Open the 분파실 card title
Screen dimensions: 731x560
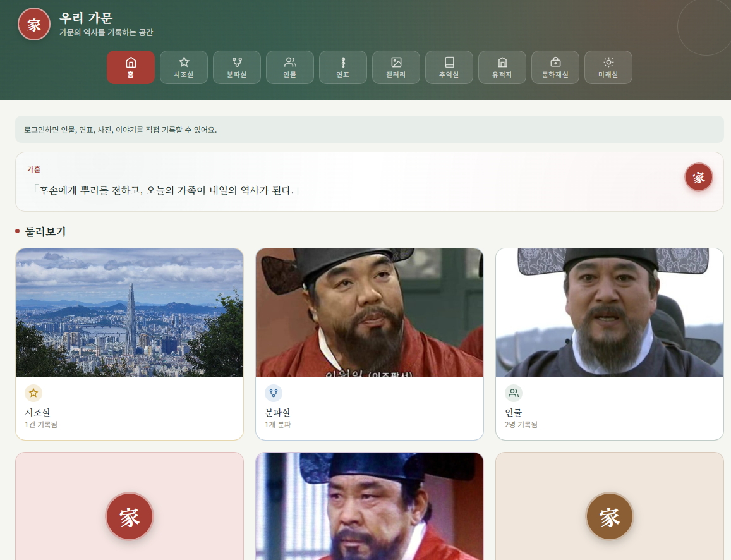pyautogui.click(x=277, y=412)
